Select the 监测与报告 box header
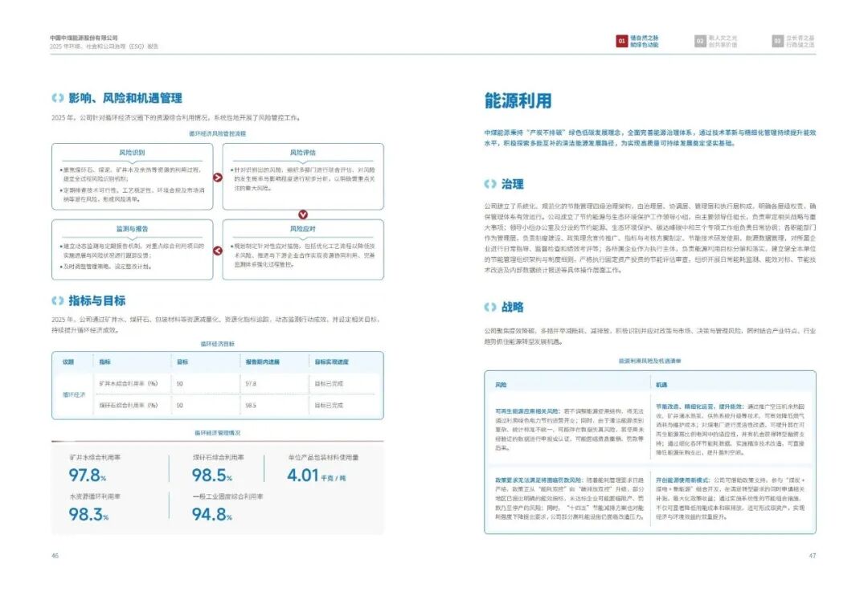 pos(132,229)
